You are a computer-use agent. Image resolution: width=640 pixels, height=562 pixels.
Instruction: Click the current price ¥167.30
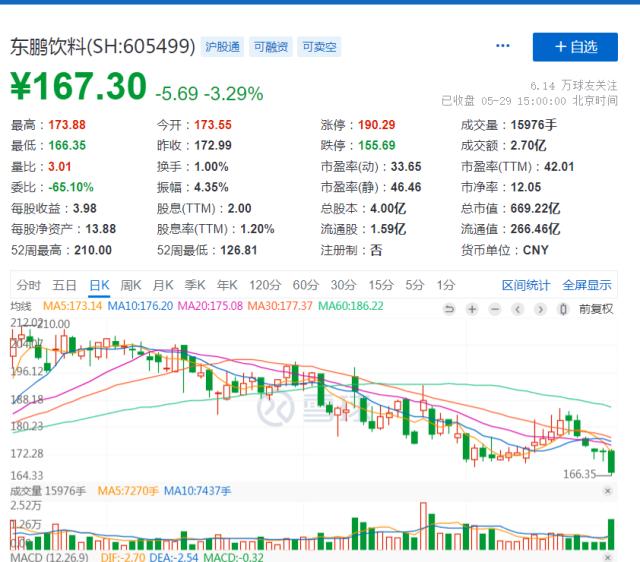pos(78,86)
